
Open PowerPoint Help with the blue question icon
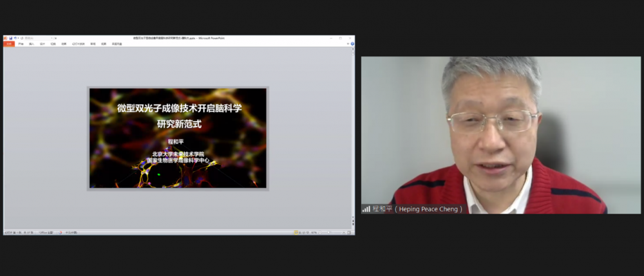point(352,44)
